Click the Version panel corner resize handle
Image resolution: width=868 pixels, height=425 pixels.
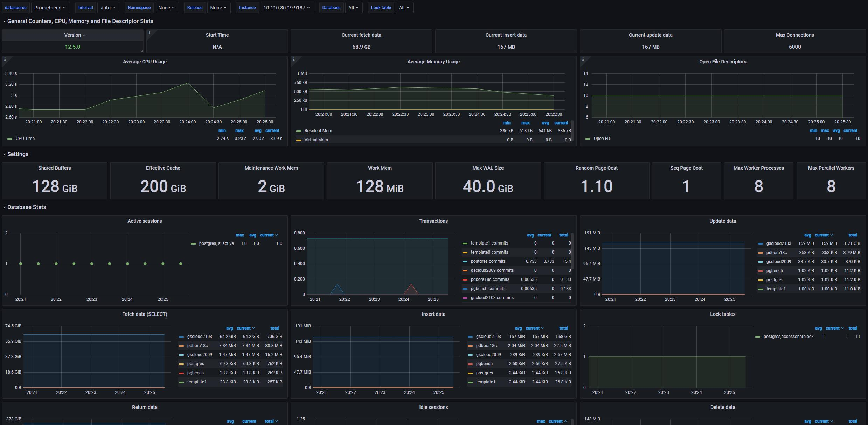[x=141, y=51]
